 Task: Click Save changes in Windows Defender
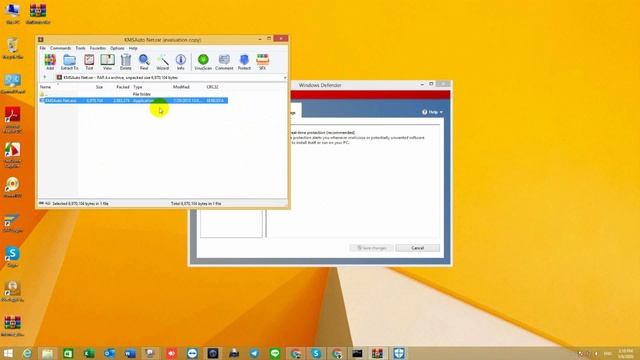point(371,248)
